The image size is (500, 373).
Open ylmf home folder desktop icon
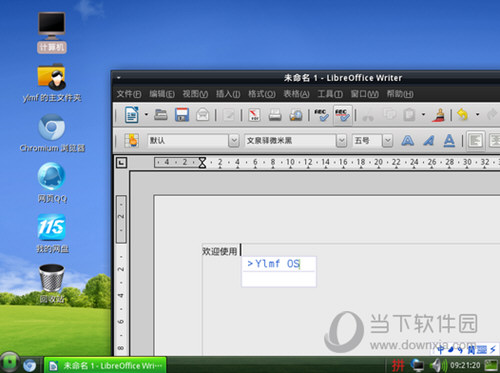tap(52, 82)
